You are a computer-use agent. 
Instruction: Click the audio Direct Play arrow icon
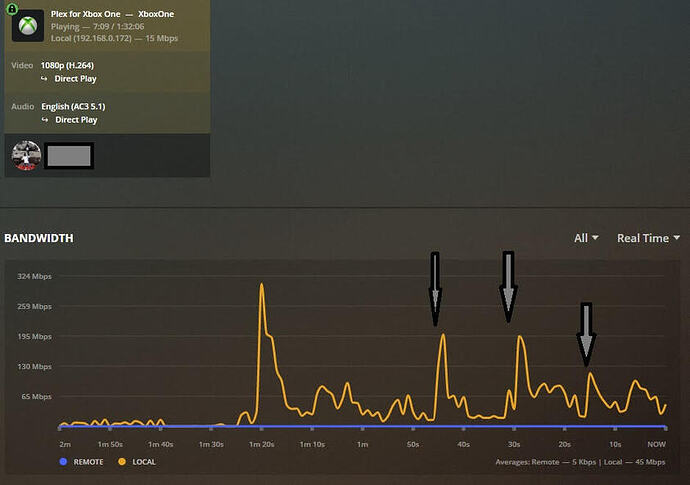45,120
